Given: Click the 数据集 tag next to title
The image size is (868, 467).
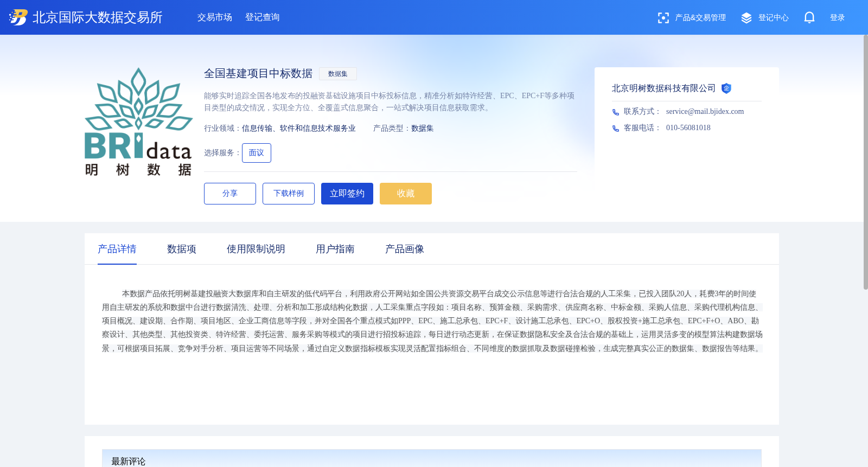Looking at the screenshot, I should pos(338,74).
